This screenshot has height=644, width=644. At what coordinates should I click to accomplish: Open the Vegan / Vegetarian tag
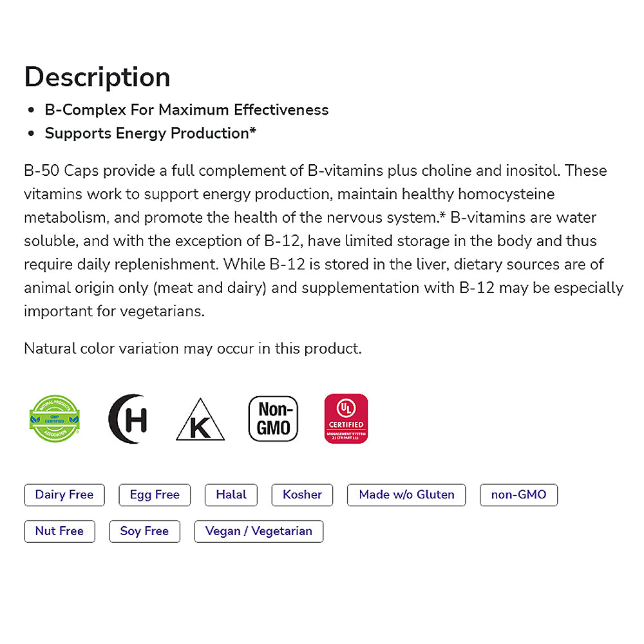point(258,531)
